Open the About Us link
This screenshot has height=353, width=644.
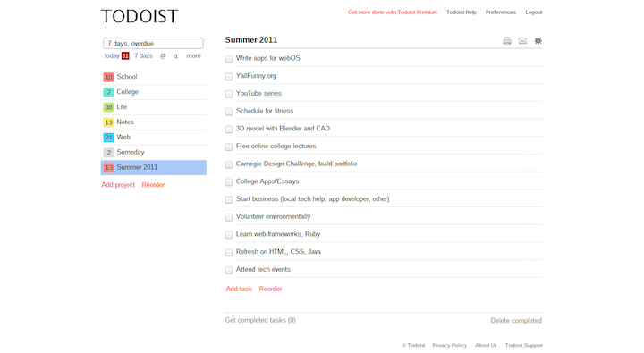point(486,345)
